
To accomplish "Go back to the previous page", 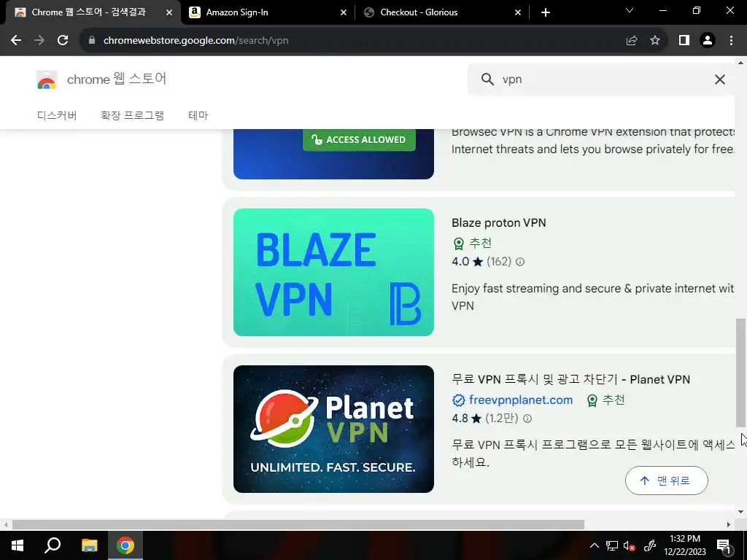I will pos(16,41).
